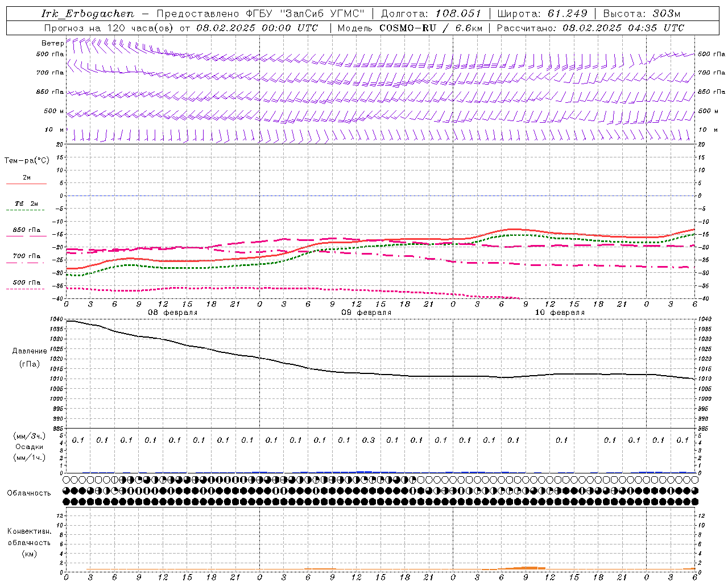The image size is (728, 582).
Task: Click the (мм/1ч.) precipitation unit label
Action: click(30, 458)
